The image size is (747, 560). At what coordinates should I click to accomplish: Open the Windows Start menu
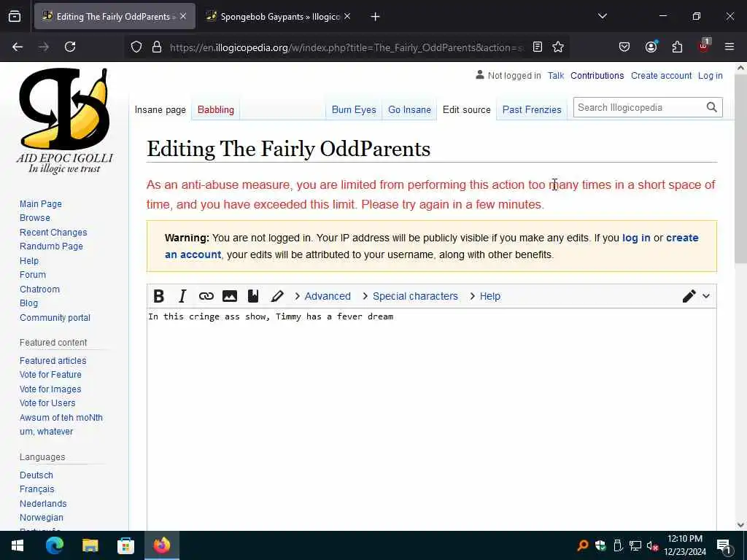coord(18,545)
